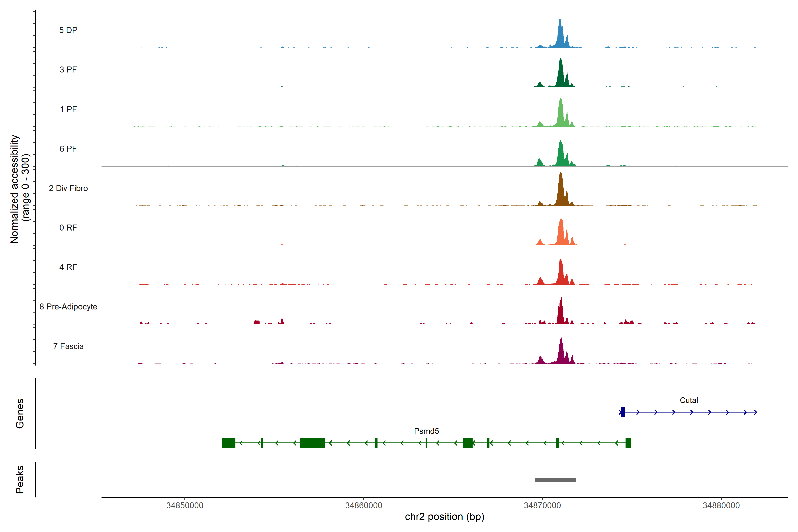798x532 pixels.
Task: Click the rightmost Psmd5 exon box
Action: (x=628, y=443)
